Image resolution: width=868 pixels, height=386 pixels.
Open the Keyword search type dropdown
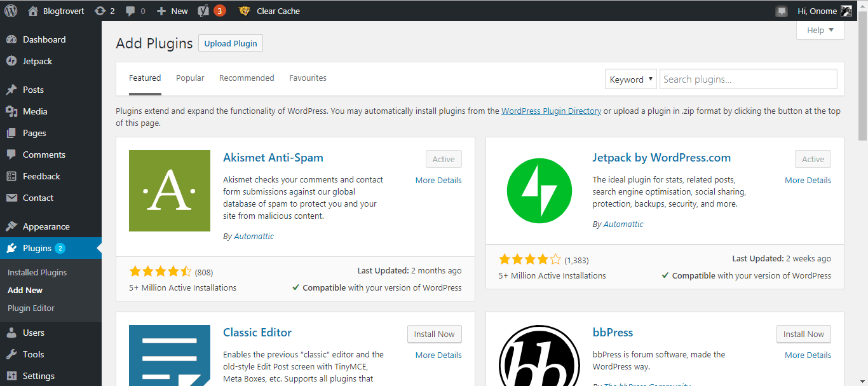631,79
